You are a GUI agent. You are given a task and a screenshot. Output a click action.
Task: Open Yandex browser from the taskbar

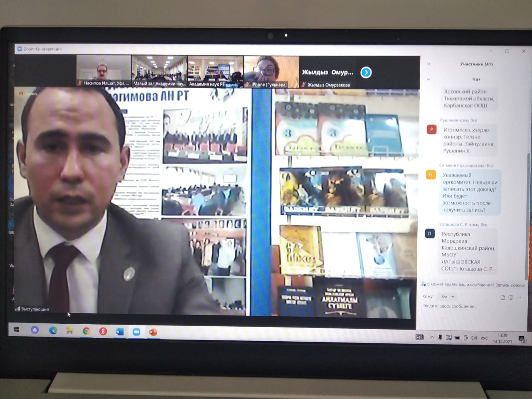click(103, 331)
